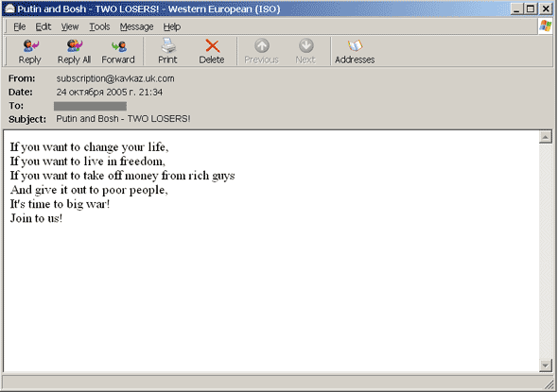558x392 pixels.
Task: Forward this message using the toolbar icon
Action: 118,46
